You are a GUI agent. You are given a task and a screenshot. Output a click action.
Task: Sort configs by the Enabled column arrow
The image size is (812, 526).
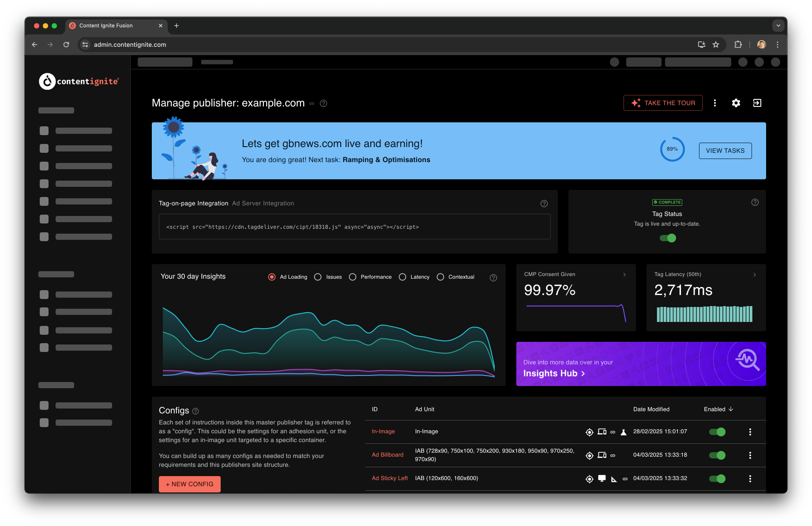click(x=731, y=409)
